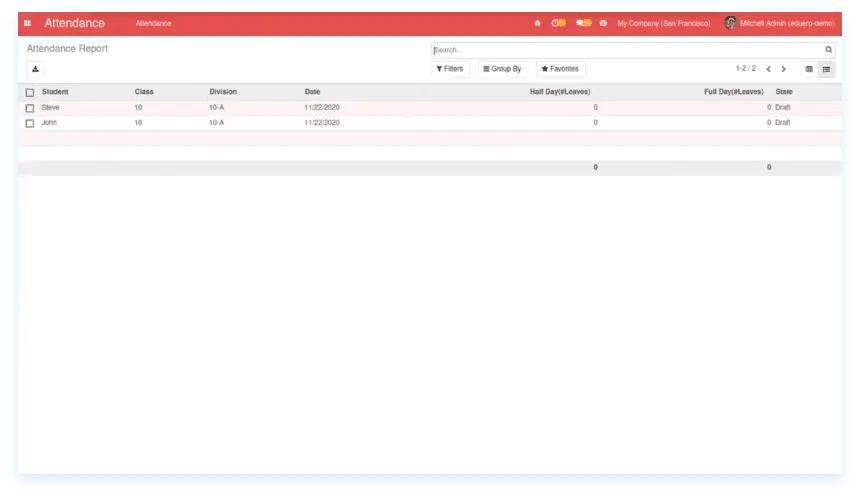The width and height of the screenshot is (860, 498).
Task: Open the Favorites dropdown
Action: coord(560,69)
